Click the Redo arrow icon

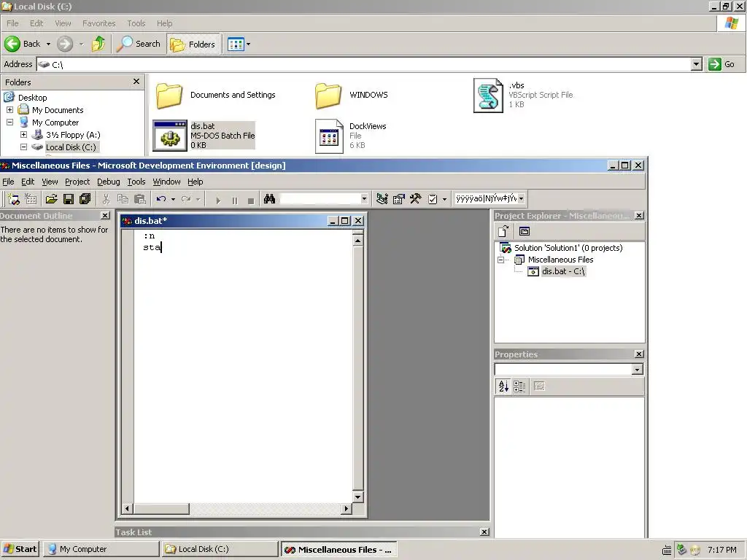186,199
